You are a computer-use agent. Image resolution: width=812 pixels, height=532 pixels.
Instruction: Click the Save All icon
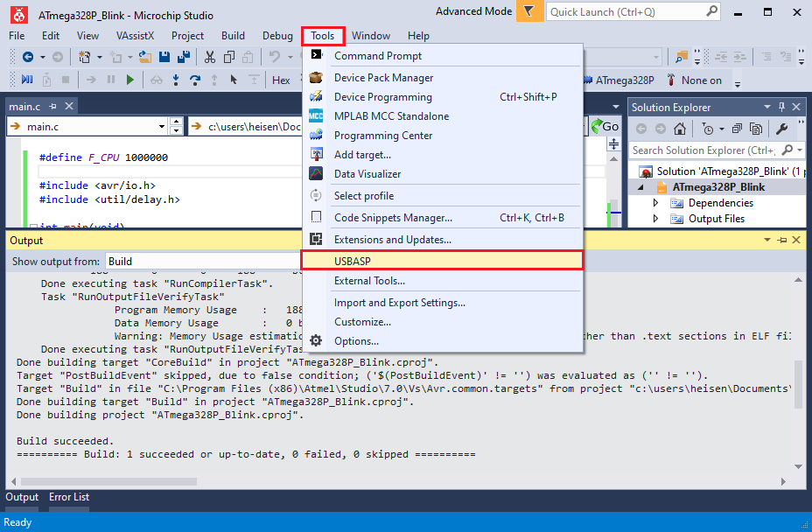coord(184,57)
